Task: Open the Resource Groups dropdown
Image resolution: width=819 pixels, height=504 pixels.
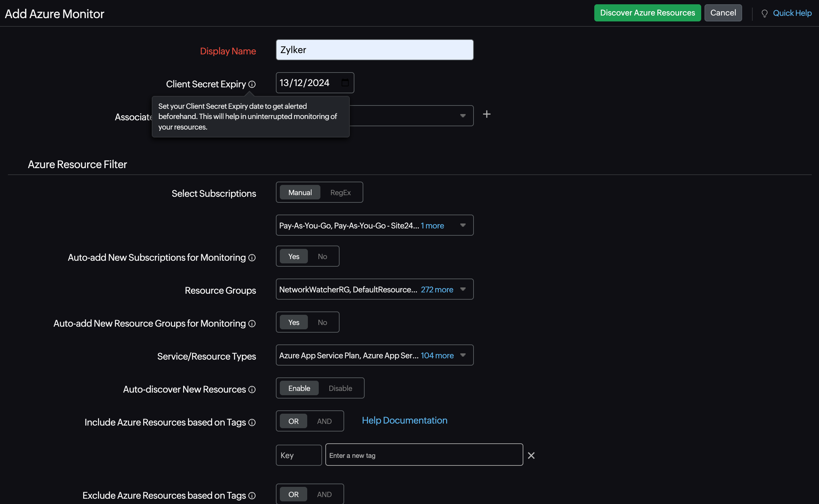Action: pos(463,289)
